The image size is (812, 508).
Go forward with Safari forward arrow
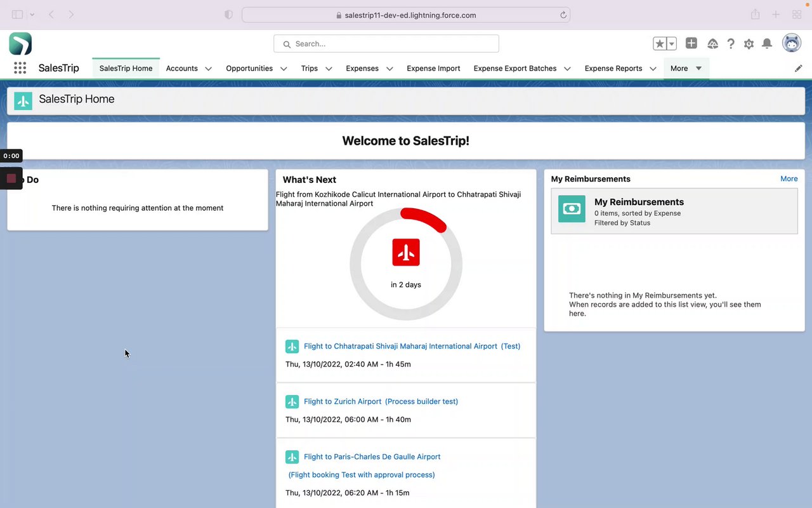click(71, 15)
